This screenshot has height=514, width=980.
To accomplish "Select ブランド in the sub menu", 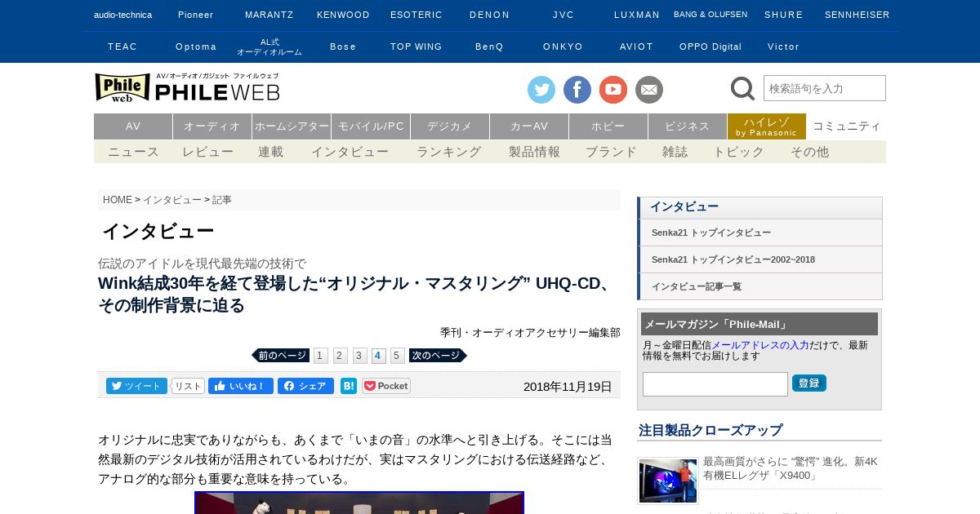I will pyautogui.click(x=611, y=152).
